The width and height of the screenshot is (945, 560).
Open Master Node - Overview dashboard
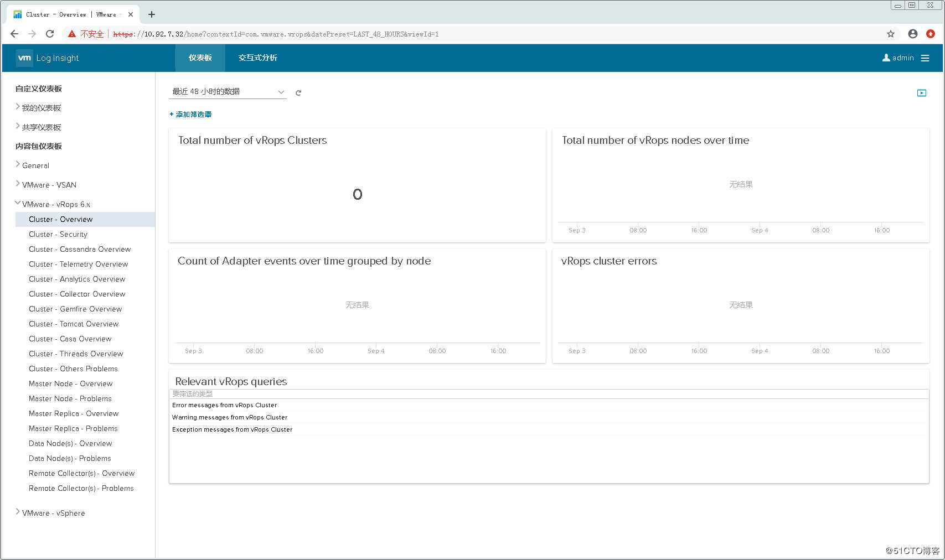(70, 383)
